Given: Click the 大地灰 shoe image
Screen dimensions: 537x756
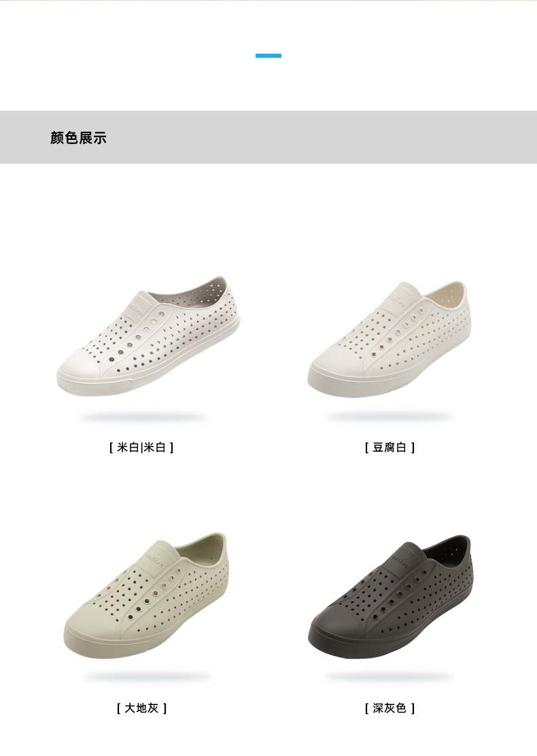Looking at the screenshot, I should tap(145, 596).
